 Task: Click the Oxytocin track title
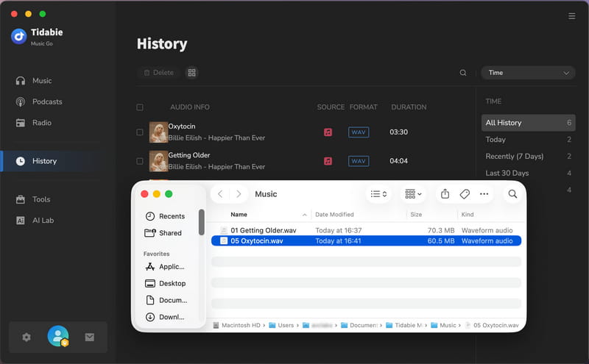click(182, 126)
